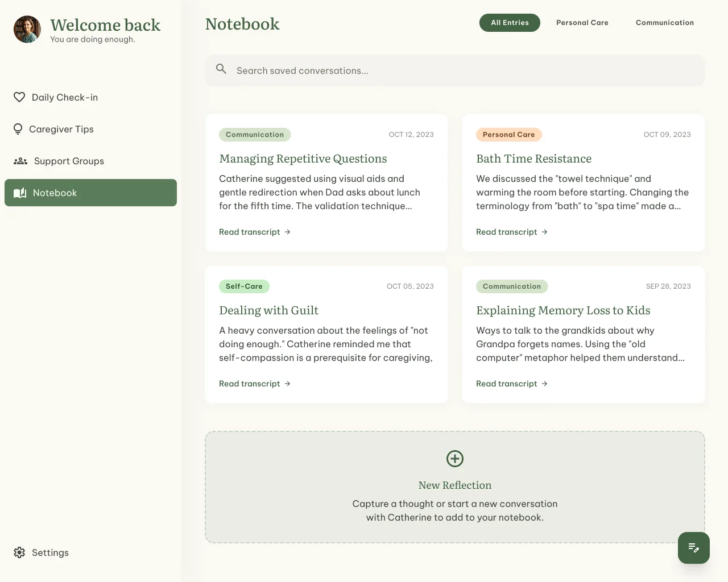Click arrow next to Explaining Memory Loss transcript
The width and height of the screenshot is (728, 582).
click(544, 384)
